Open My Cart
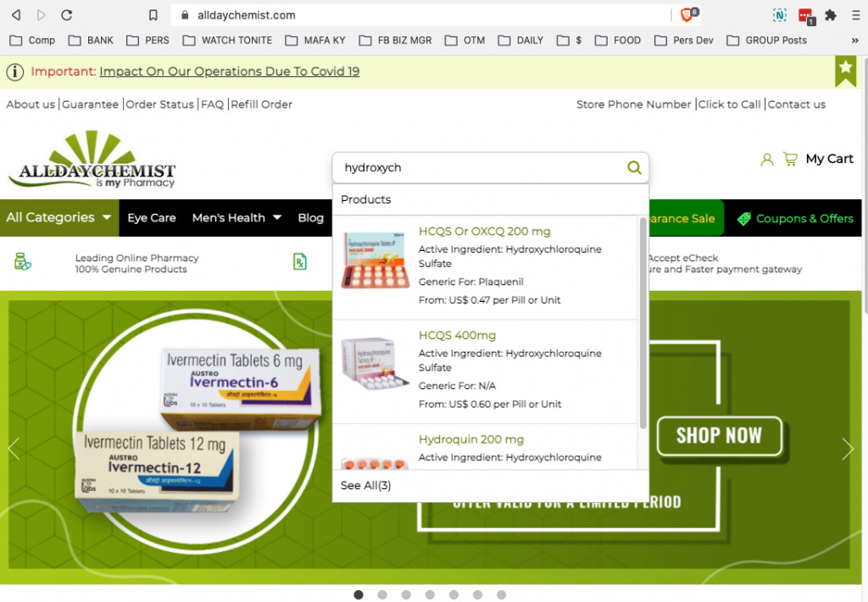The height and width of the screenshot is (602, 868). pos(829,159)
